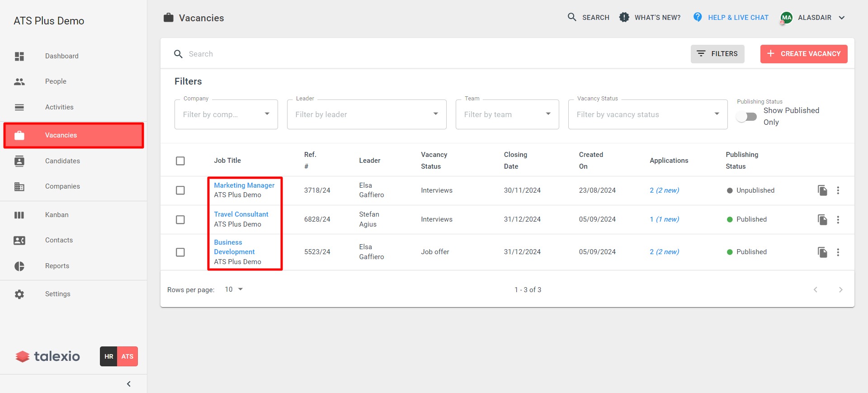Select Candidates in the sidebar

click(x=62, y=161)
